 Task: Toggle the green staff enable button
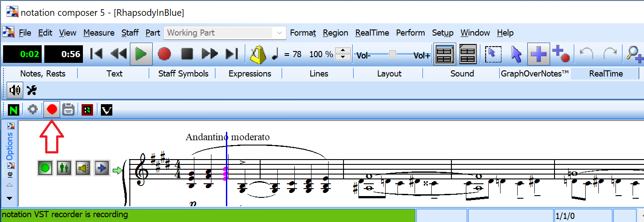pyautogui.click(x=44, y=167)
